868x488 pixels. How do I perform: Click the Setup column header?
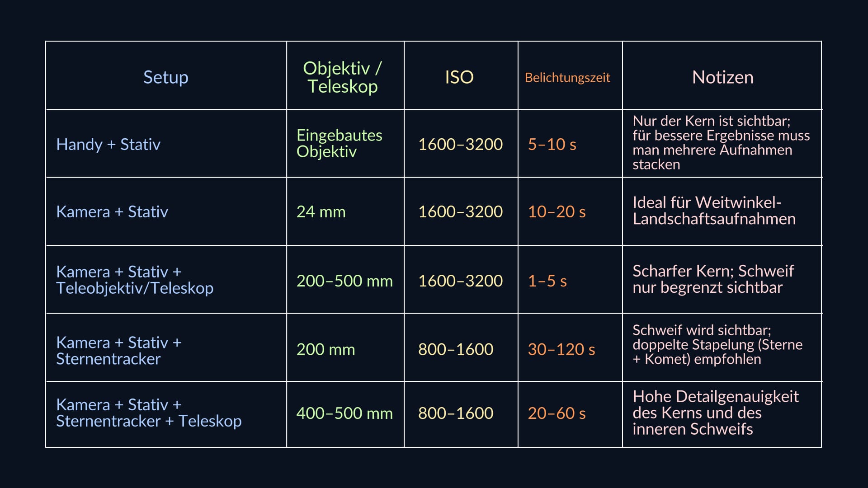click(165, 77)
